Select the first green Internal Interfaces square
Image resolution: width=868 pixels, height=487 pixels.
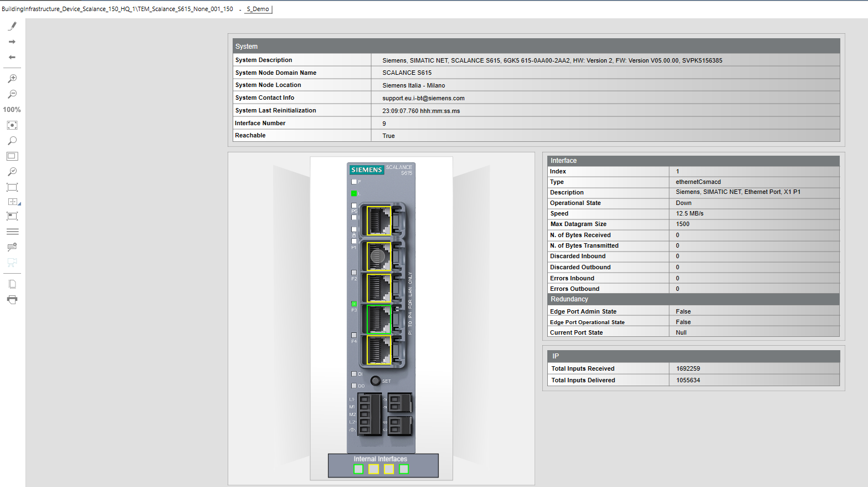coord(358,469)
